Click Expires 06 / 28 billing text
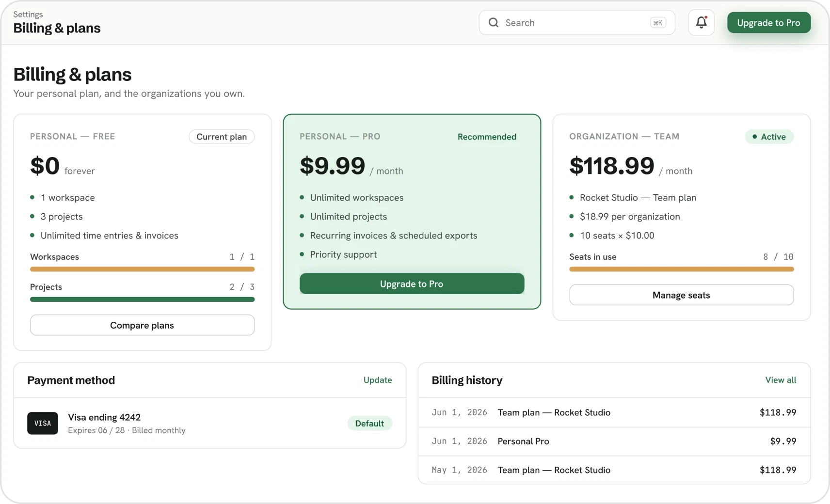 click(127, 430)
